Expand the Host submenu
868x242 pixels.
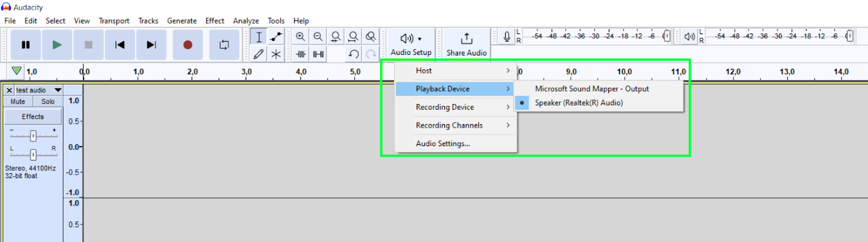pos(456,71)
